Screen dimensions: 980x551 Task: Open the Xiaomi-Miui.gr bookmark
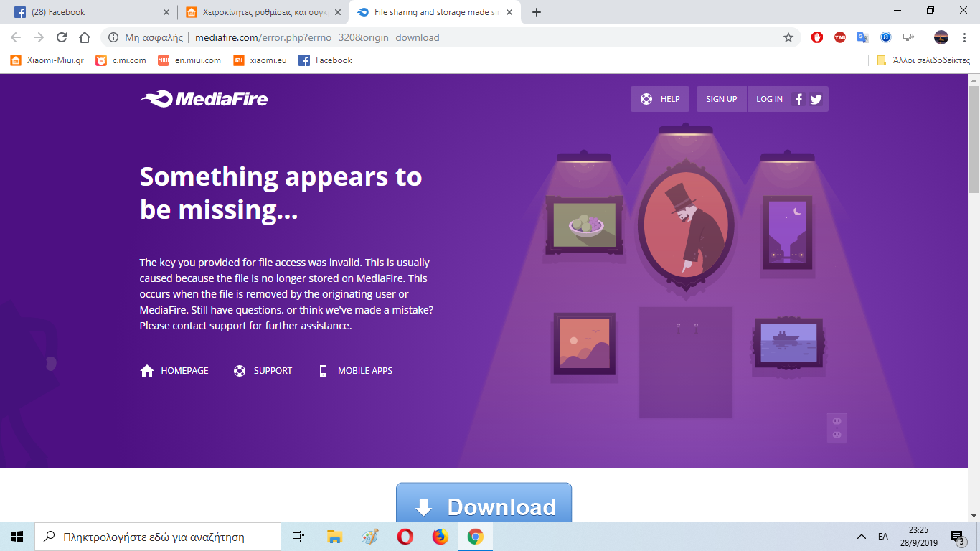tap(47, 60)
